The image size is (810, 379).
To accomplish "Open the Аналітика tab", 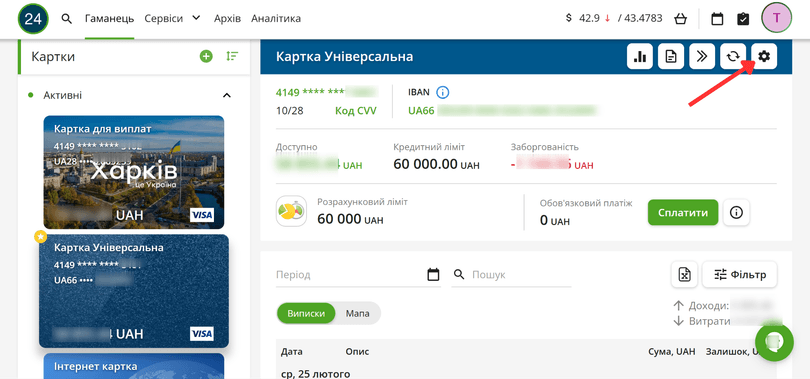I will (276, 19).
